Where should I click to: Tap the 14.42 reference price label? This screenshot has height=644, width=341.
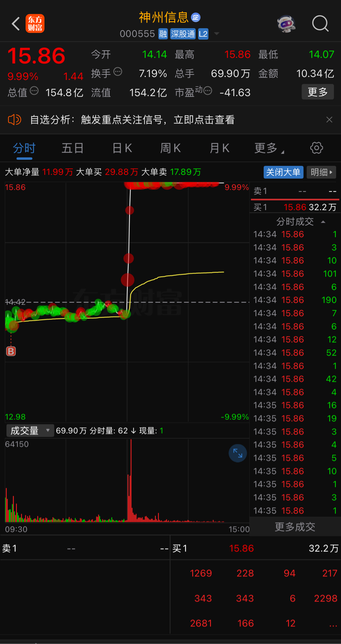[x=15, y=302]
